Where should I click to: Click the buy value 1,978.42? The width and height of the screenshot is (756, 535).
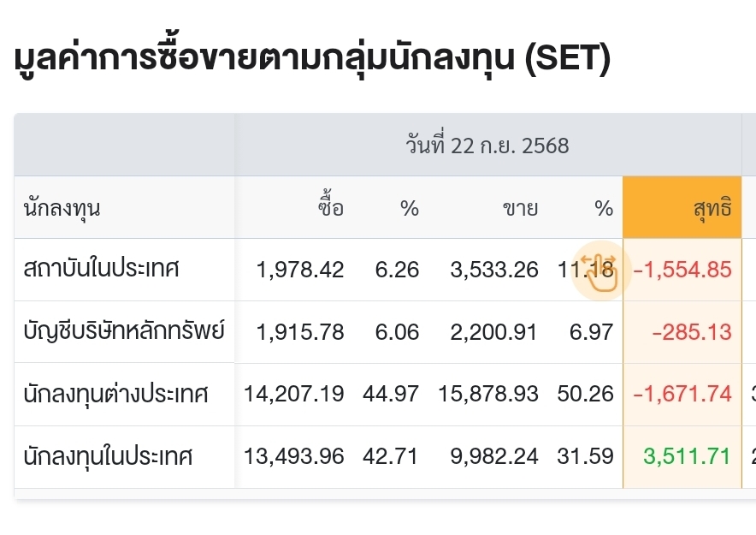click(300, 270)
